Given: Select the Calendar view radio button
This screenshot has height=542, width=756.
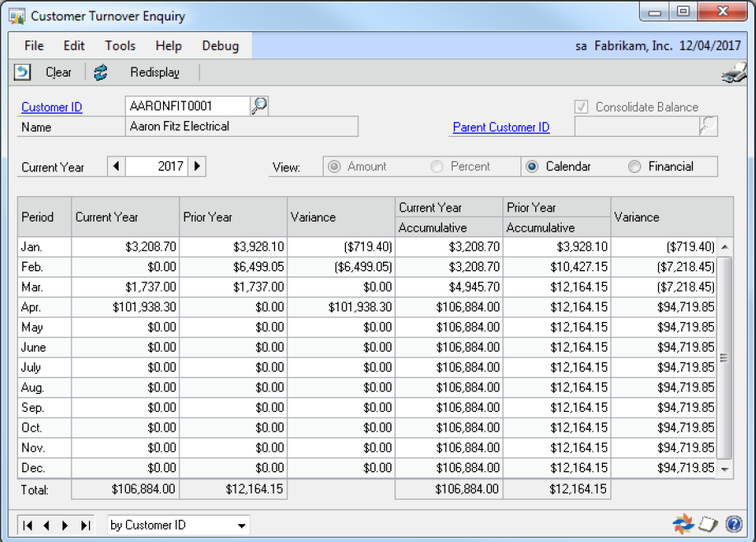Looking at the screenshot, I should 532,166.
